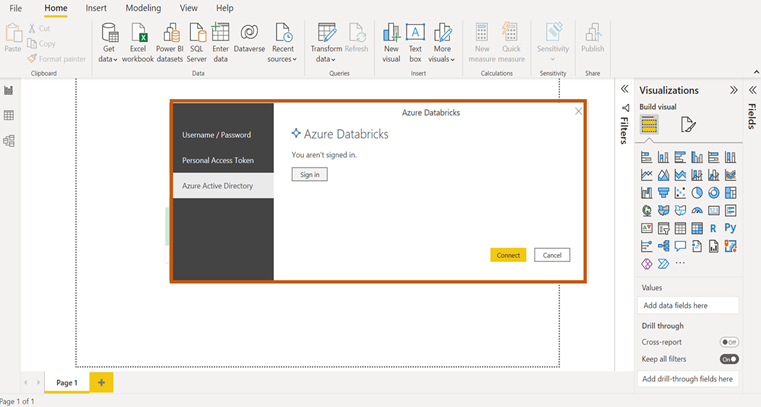Image resolution: width=761 pixels, height=407 pixels.
Task: Select the Python visual icon
Action: point(730,228)
